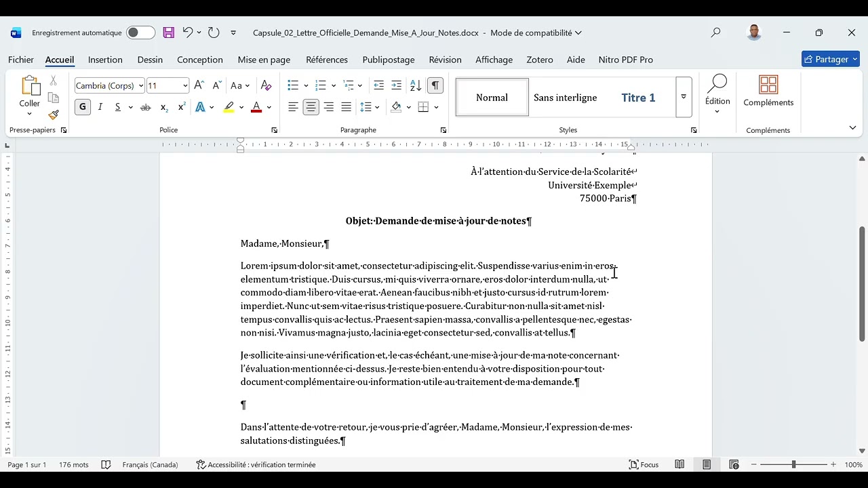Click Français (Canada) language indicator
This screenshot has height=488, width=868.
click(150, 465)
